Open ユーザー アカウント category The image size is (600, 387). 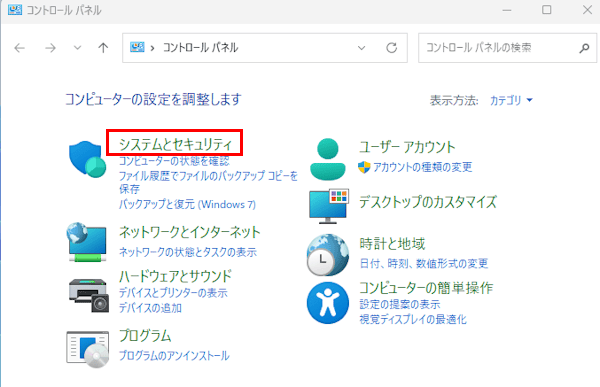coord(407,147)
